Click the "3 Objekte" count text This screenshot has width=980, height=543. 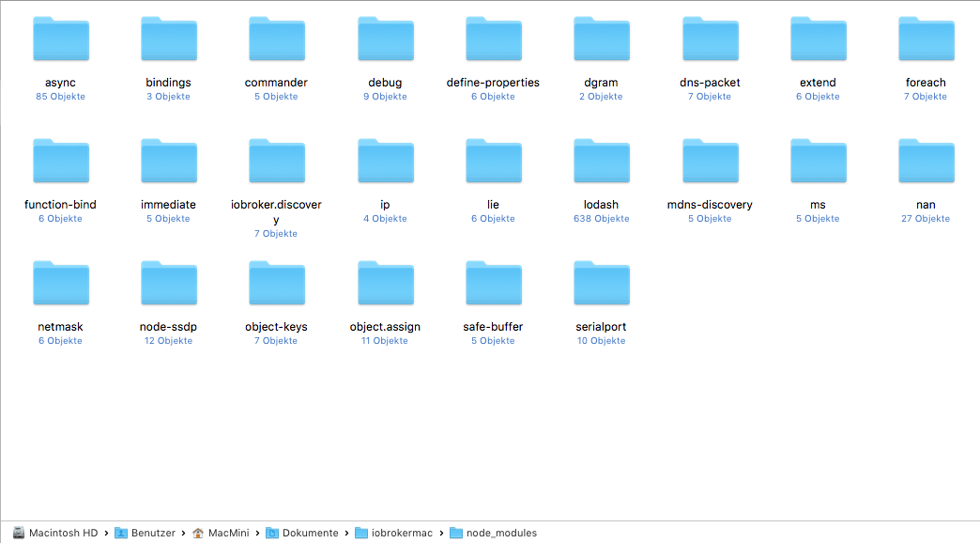click(168, 97)
